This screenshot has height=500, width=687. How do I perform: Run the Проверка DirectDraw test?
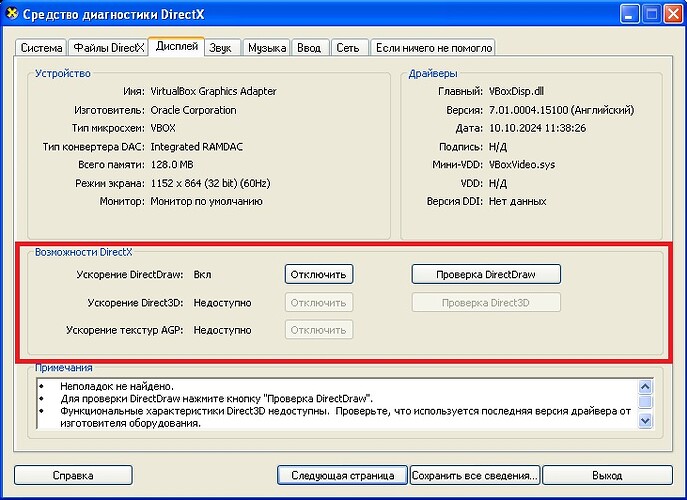pyautogui.click(x=486, y=274)
